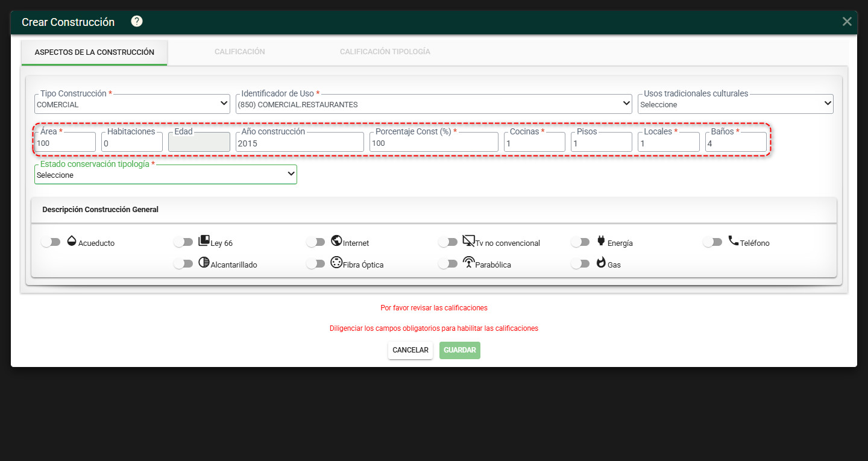Click the Año construcción input field
The height and width of the screenshot is (461, 868).
pyautogui.click(x=300, y=142)
